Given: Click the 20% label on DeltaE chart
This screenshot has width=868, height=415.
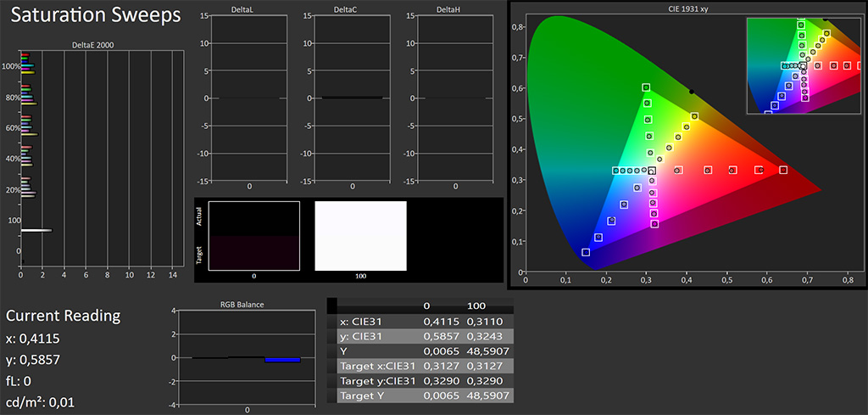Looking at the screenshot, I should [13, 189].
